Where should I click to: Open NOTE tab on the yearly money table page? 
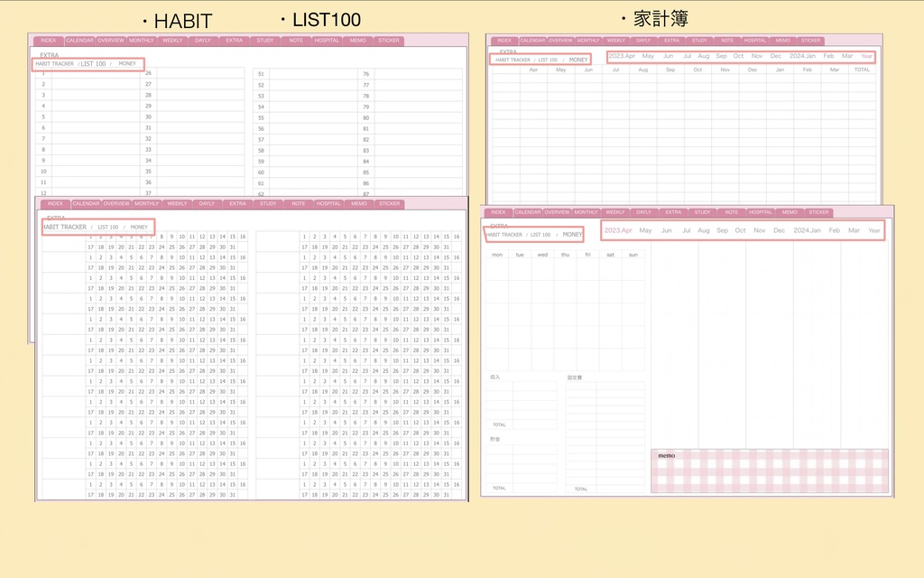pos(727,41)
